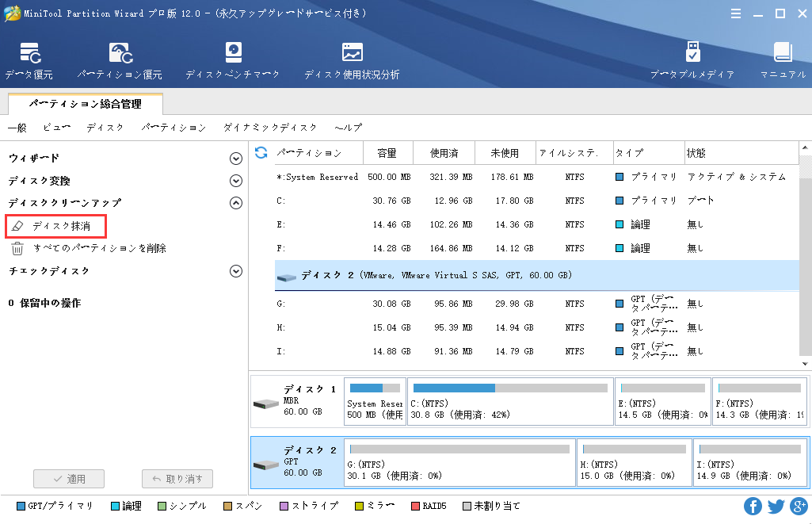The image size is (812, 524).
Task: Expand the チェックディスク section
Action: click(236, 271)
